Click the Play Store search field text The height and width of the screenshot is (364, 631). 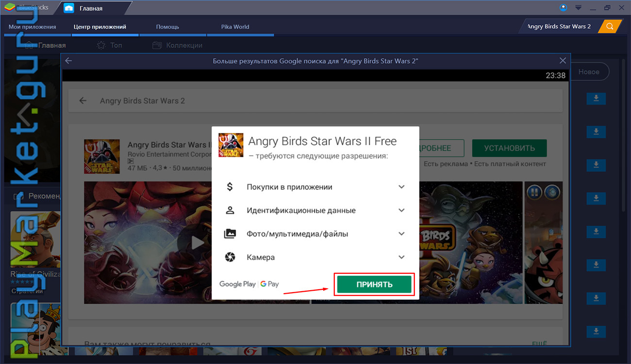point(142,101)
